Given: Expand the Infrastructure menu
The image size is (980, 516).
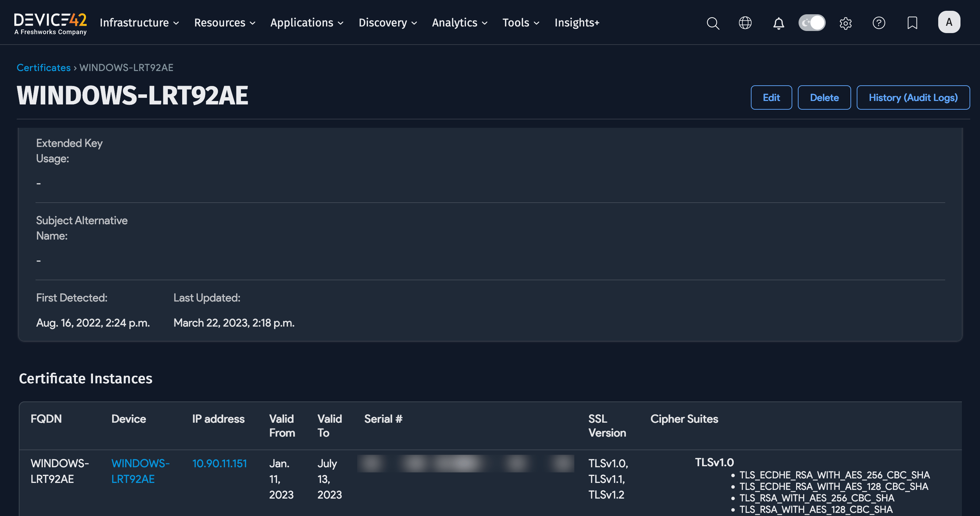Looking at the screenshot, I should click(139, 23).
